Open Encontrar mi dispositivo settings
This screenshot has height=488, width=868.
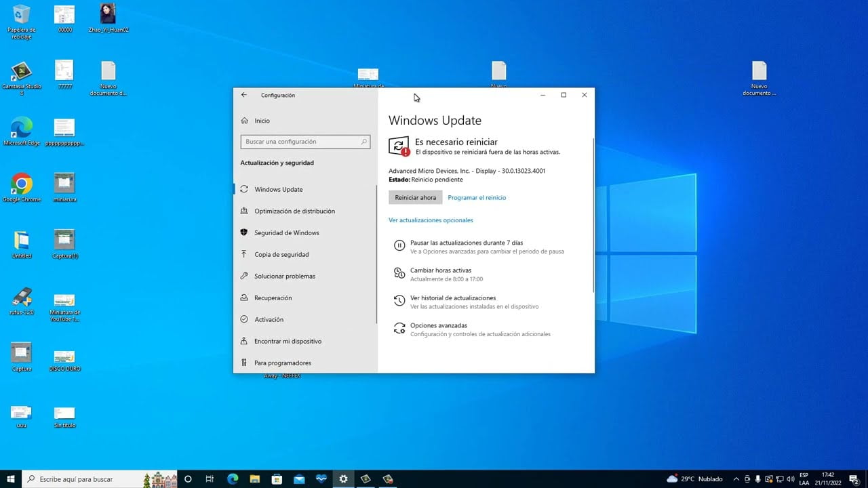click(x=288, y=341)
